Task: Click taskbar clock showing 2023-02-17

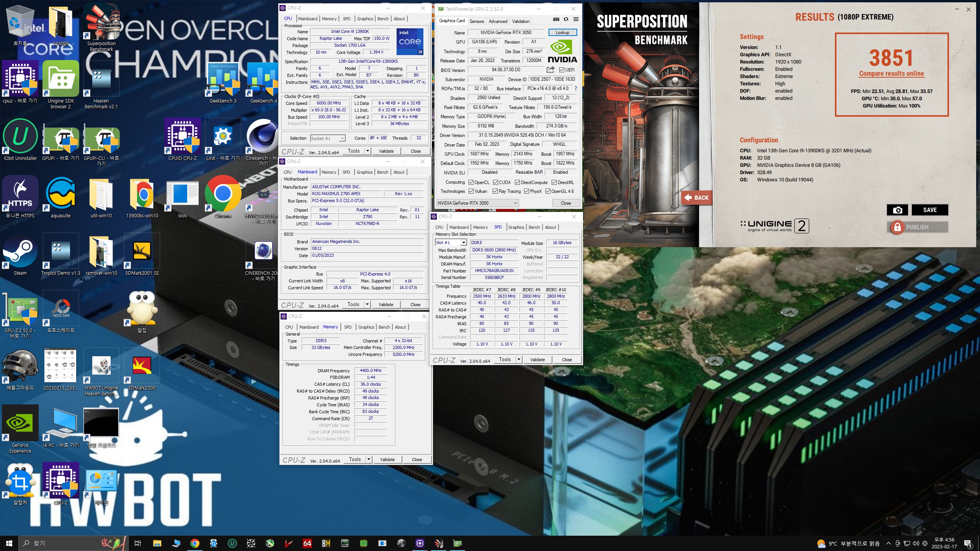Action: tap(944, 543)
